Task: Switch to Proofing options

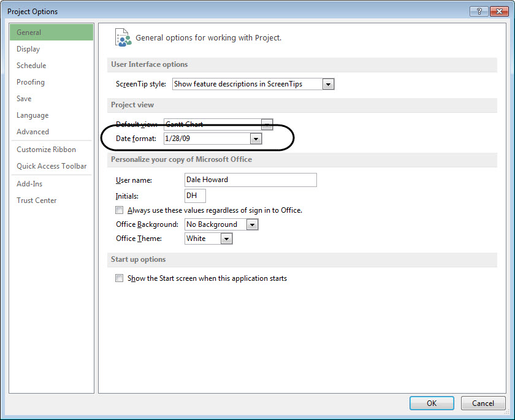Action: 51,82
